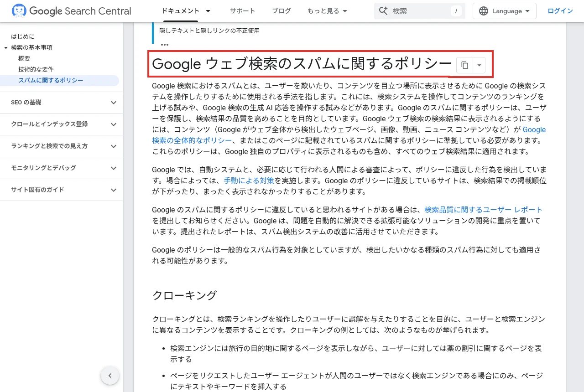Open the ドキュメント tab
Image resolution: width=584 pixels, height=392 pixels.
pyautogui.click(x=181, y=11)
